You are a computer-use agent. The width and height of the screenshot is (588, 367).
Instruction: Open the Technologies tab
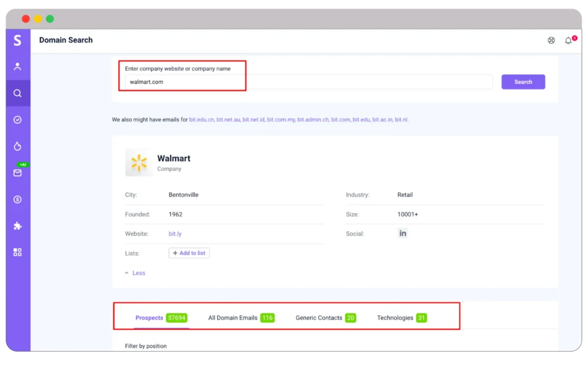[x=395, y=317]
